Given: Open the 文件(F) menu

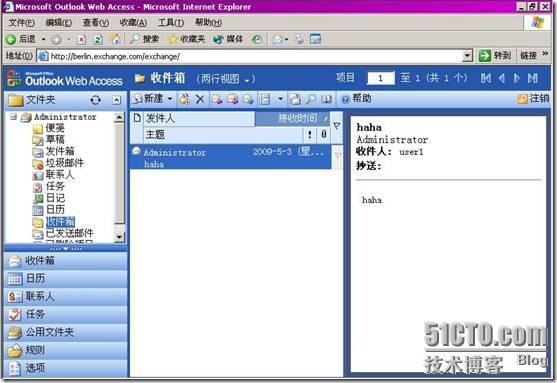Looking at the screenshot, I should pyautogui.click(x=22, y=23).
